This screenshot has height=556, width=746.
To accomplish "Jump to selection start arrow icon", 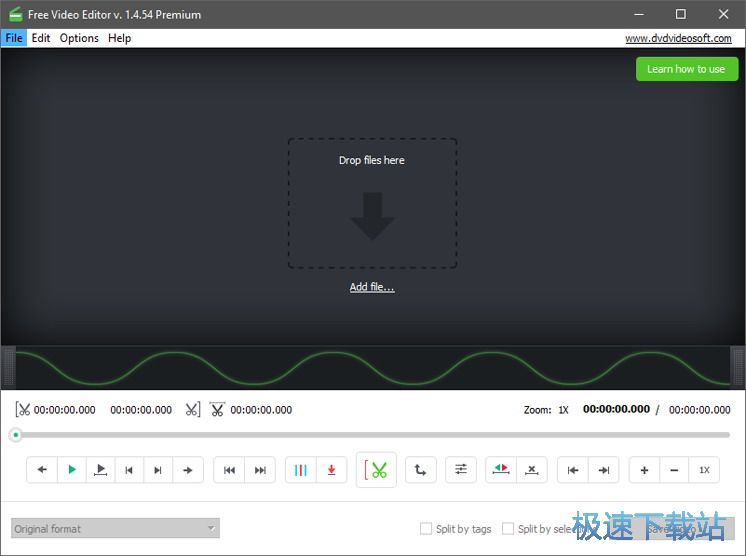I will click(573, 470).
